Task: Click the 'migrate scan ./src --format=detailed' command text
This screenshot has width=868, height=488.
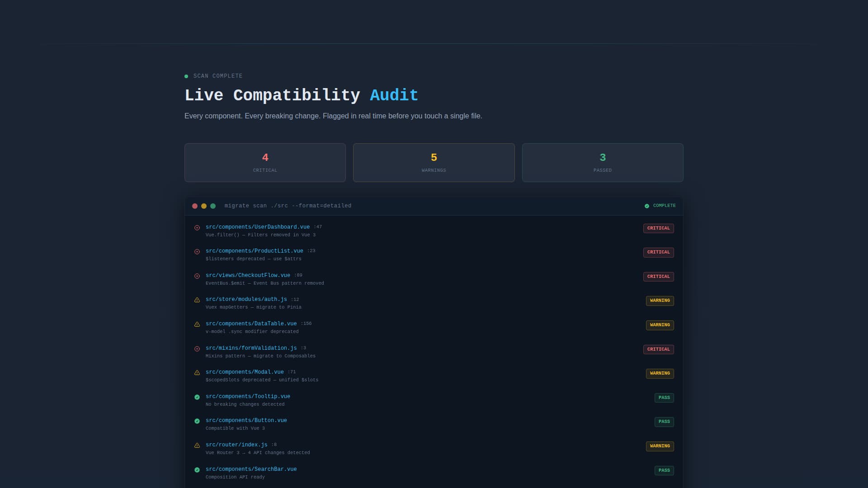Action: [288, 206]
